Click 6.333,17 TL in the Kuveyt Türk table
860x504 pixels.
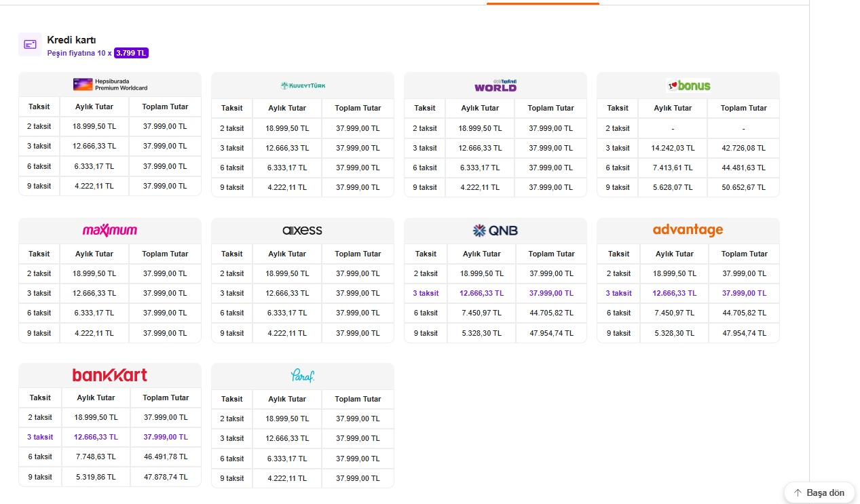[287, 168]
